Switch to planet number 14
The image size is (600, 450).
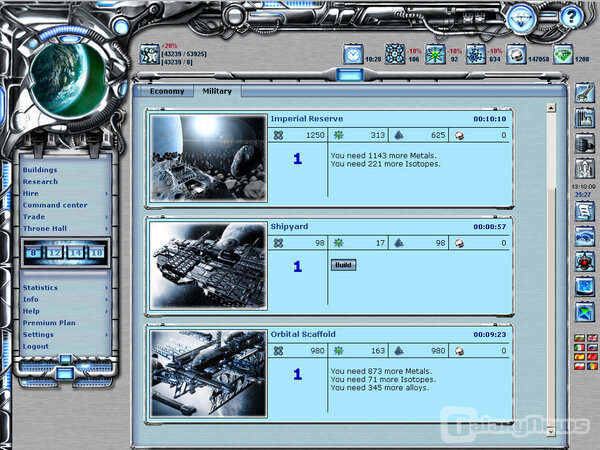click(75, 253)
